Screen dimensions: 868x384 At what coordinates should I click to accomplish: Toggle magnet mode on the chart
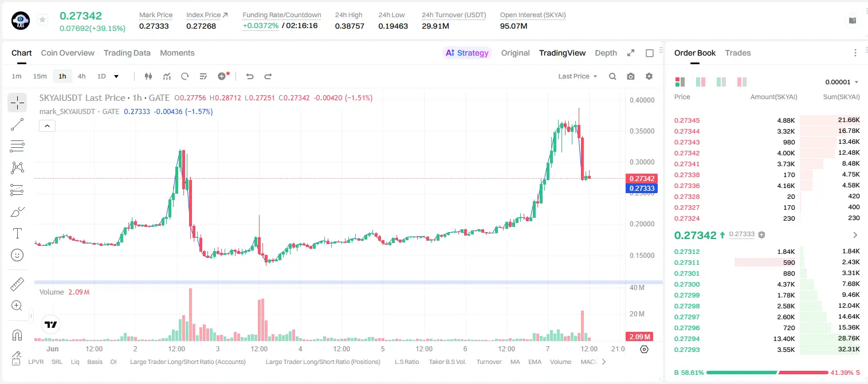pos(17,335)
